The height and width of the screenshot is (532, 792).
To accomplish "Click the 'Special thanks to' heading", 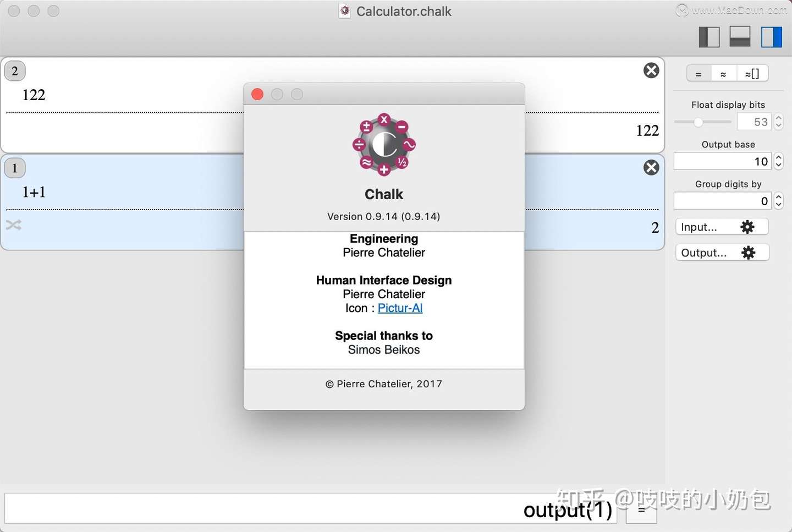I will tap(384, 336).
